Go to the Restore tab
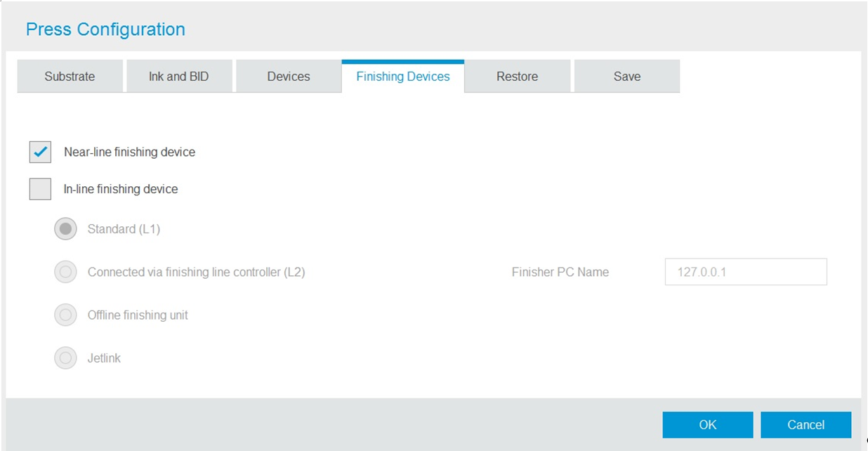 click(517, 76)
